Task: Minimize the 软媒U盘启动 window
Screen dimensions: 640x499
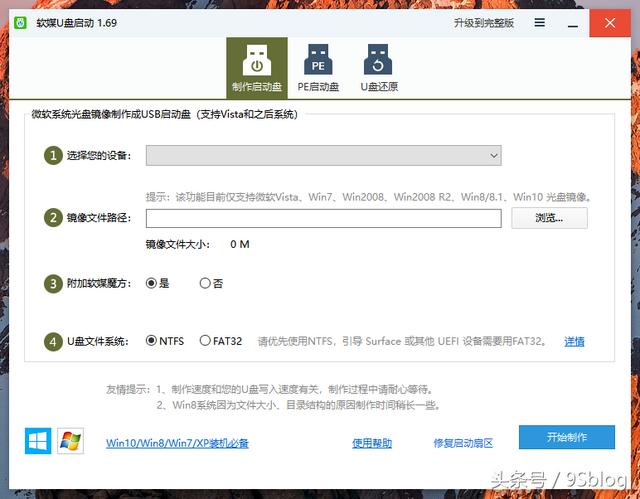Action: tap(573, 24)
